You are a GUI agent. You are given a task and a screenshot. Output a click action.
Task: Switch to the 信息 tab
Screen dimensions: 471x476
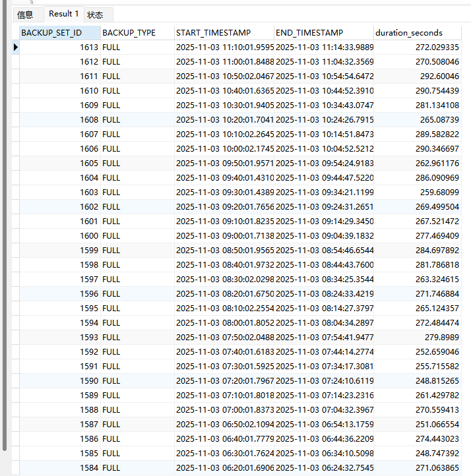pyautogui.click(x=25, y=15)
